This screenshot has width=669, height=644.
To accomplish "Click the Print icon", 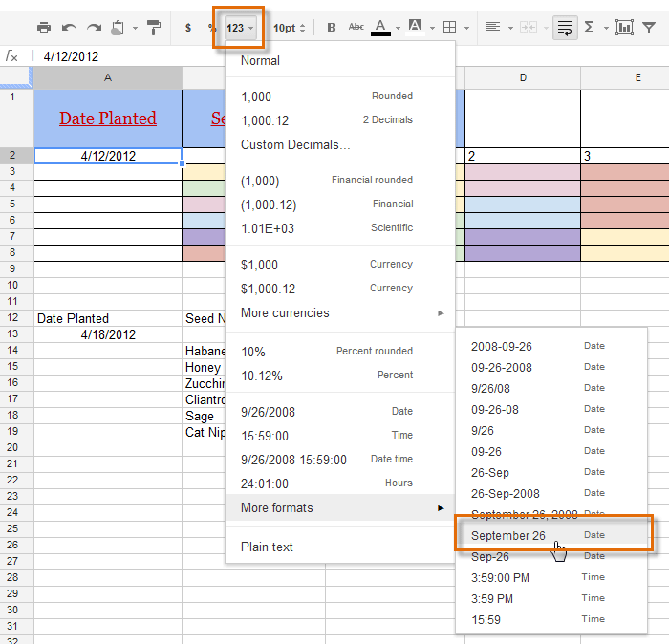I will point(44,28).
